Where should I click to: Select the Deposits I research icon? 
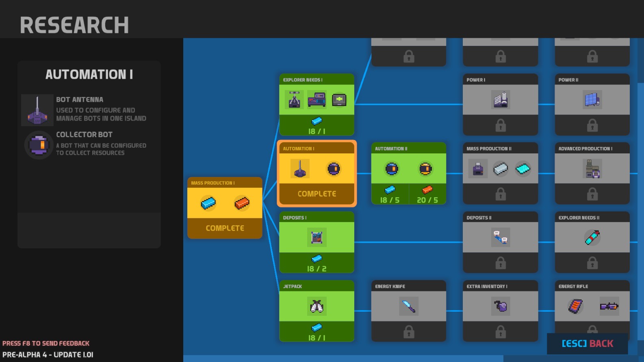point(317,237)
